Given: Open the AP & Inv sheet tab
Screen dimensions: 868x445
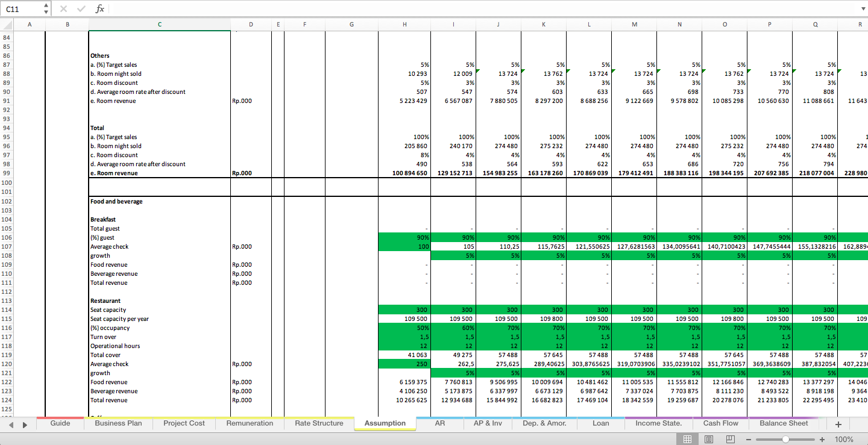Looking at the screenshot, I should click(488, 423).
